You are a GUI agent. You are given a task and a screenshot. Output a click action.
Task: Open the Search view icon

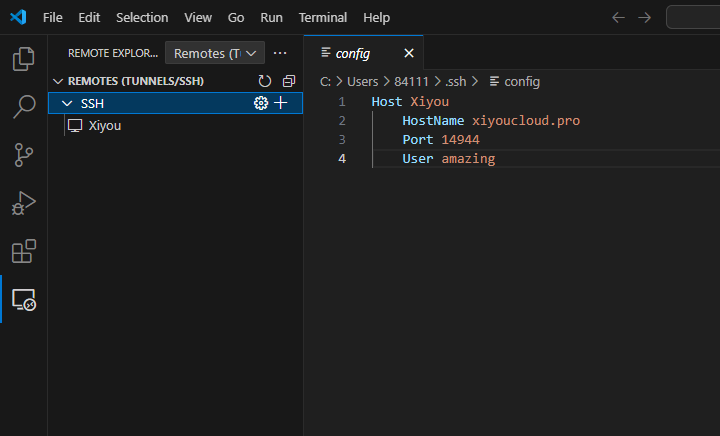[23, 107]
